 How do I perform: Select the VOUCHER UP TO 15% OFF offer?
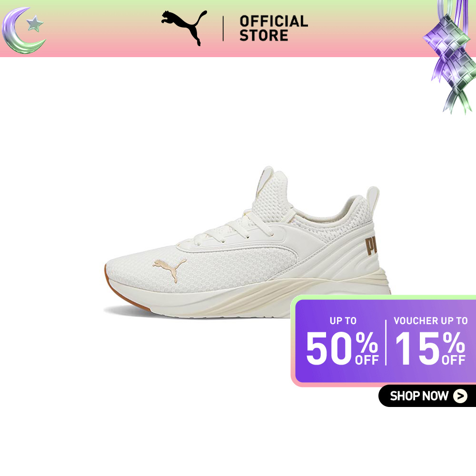coord(430,341)
